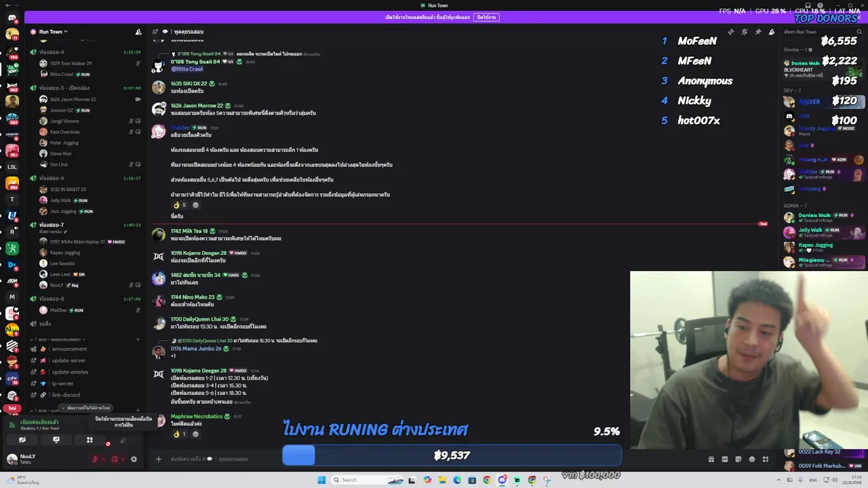This screenshot has width=868, height=488.
Task: Open the LONGTRY server icon
Action: tap(12, 134)
